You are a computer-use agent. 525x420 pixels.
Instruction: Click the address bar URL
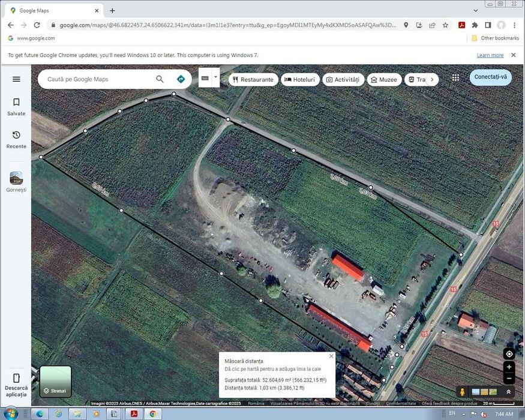click(x=227, y=25)
